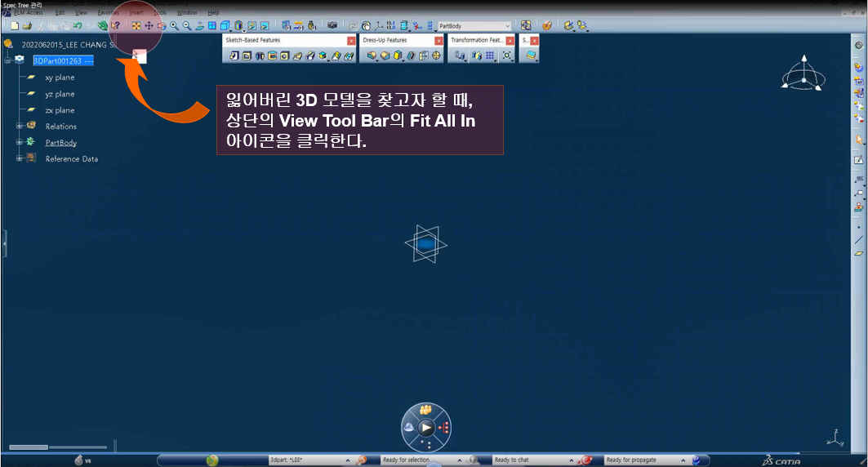Image resolution: width=868 pixels, height=467 pixels.
Task: Select the zx plane in the tree
Action: click(60, 110)
